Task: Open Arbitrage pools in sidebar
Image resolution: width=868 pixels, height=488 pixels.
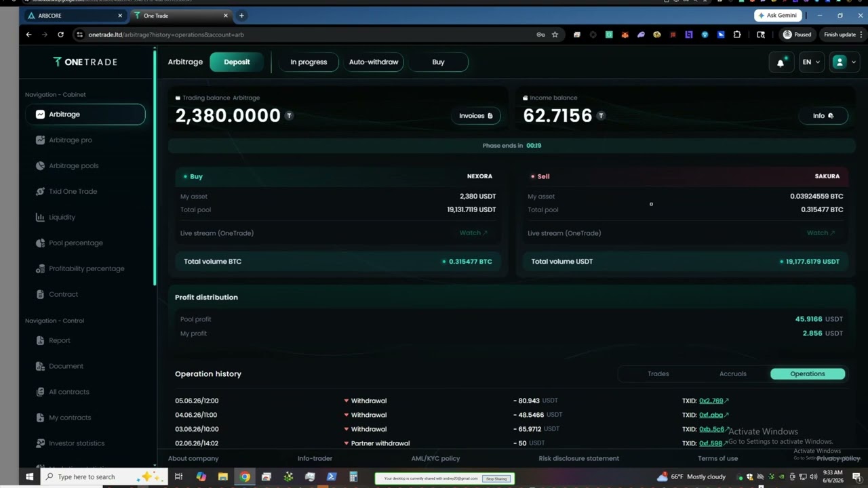Action: pyautogui.click(x=74, y=166)
